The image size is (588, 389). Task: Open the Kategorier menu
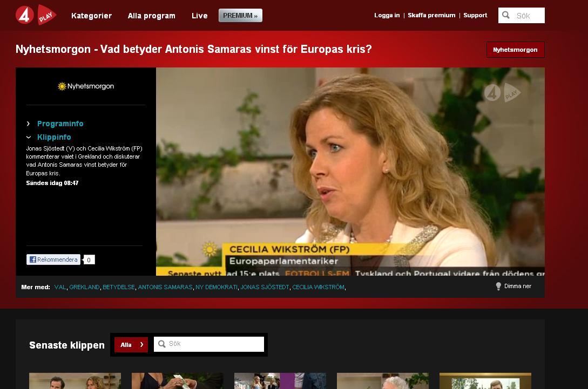[92, 16]
